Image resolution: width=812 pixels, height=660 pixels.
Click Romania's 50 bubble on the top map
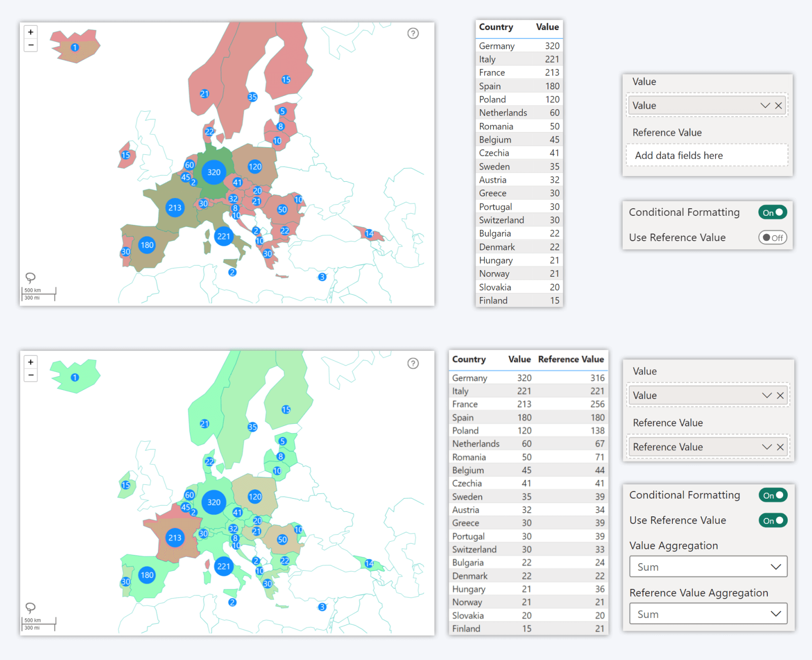click(x=282, y=210)
